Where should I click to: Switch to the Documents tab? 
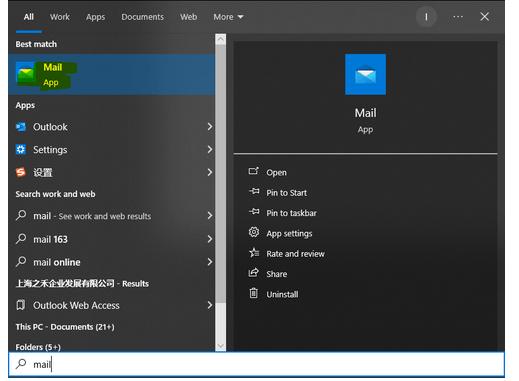[142, 17]
